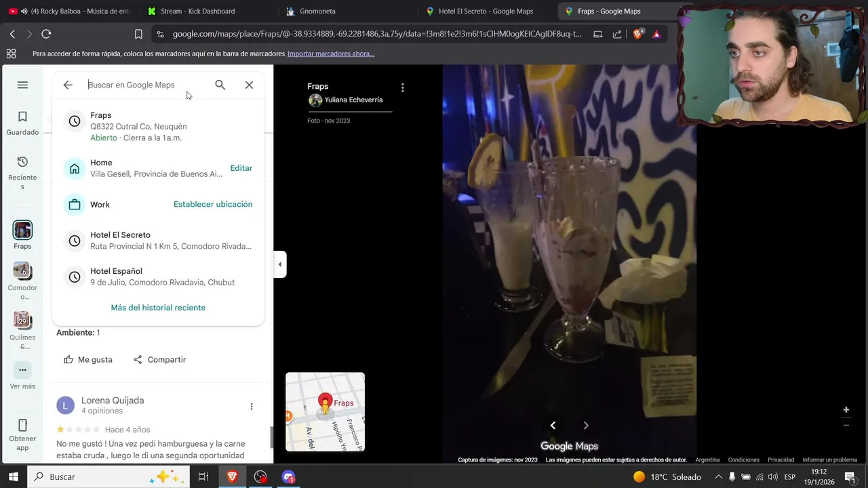Choose the Hotel El Secreto suggestion
The width and height of the screenshot is (868, 488).
(x=158, y=241)
